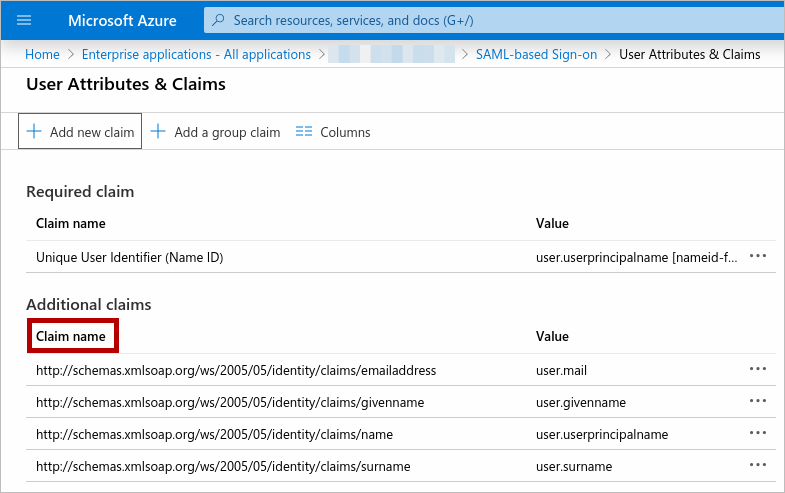This screenshot has width=785, height=493.
Task: Open the emailaddress claim row
Action: coord(236,370)
